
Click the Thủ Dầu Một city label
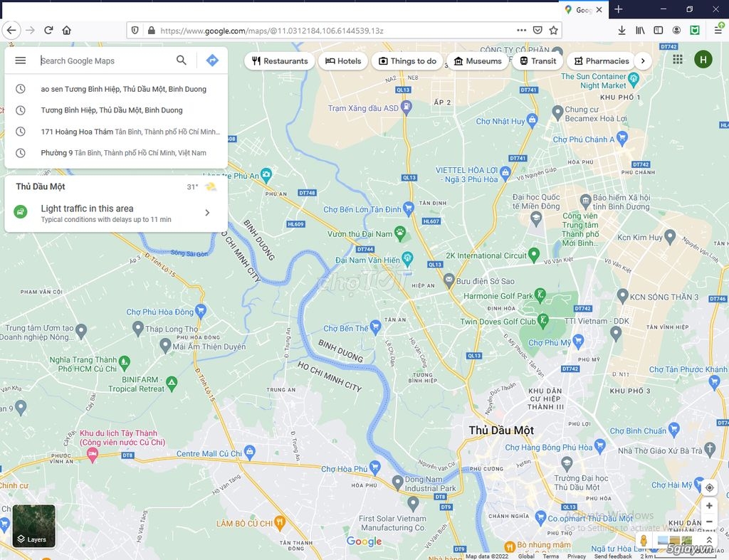click(501, 430)
